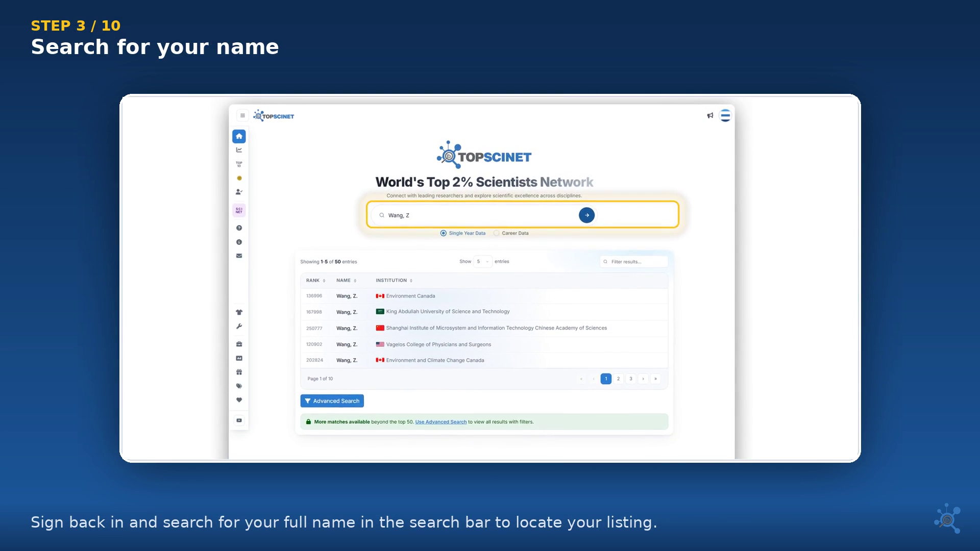Select the Career Data option
Screen dimensions: 980x551
(x=511, y=233)
